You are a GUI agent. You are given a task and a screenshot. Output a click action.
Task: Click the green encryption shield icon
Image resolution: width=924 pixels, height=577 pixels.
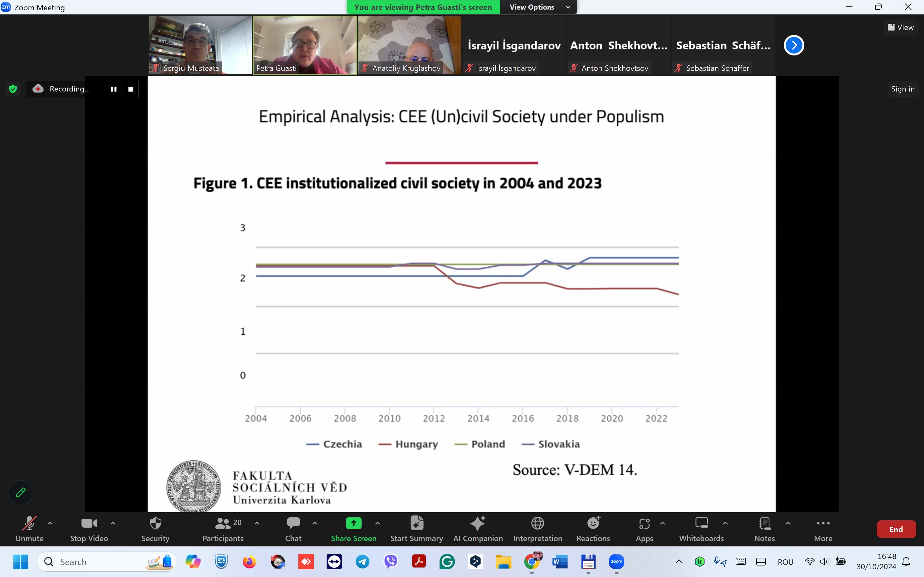pos(13,89)
